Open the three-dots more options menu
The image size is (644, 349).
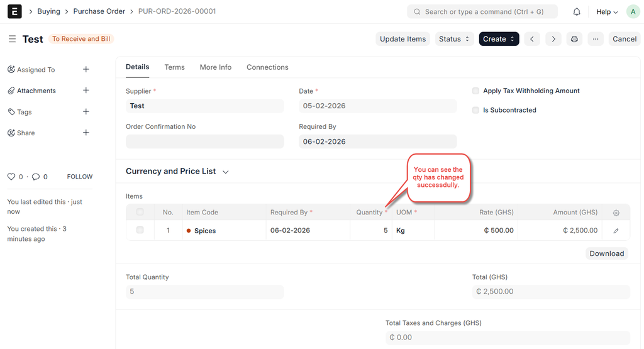(596, 39)
